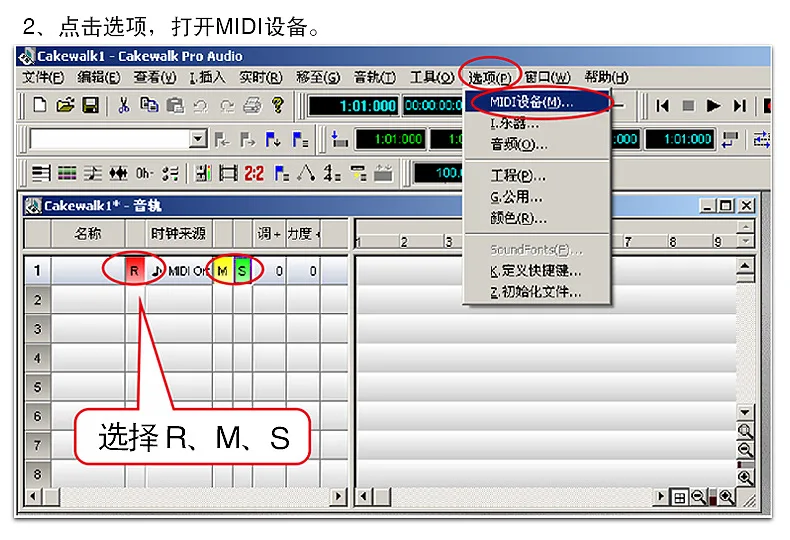
Task: Arm track 1 with the red R button
Action: 135,271
